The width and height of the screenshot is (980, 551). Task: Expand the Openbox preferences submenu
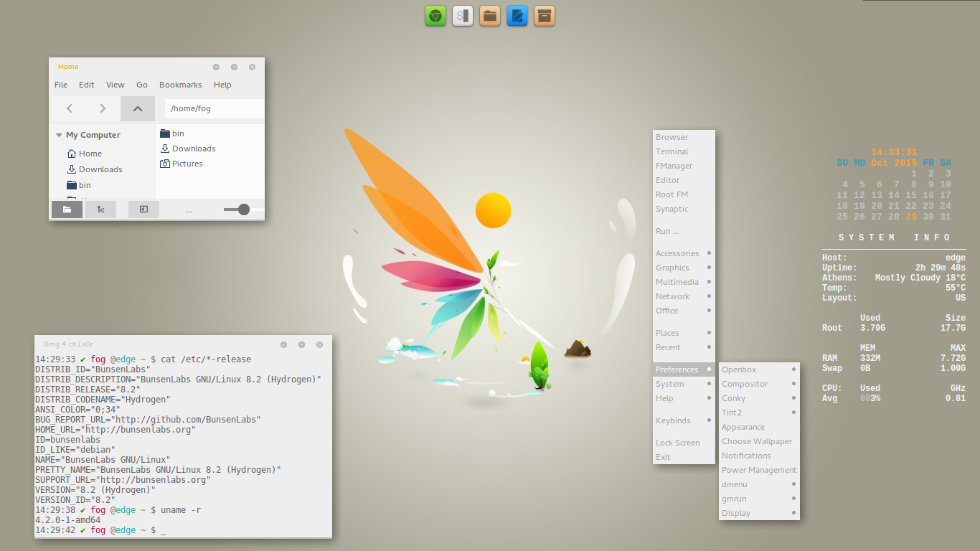[x=759, y=369]
